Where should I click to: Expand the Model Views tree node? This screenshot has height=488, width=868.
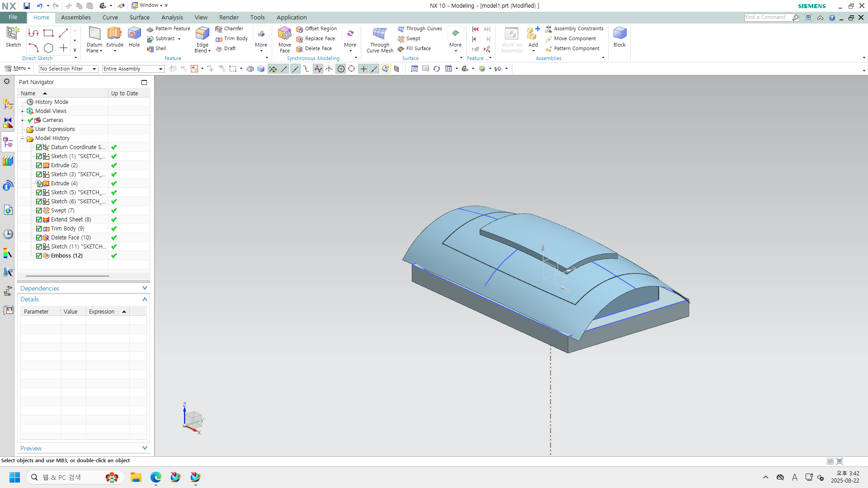click(22, 111)
